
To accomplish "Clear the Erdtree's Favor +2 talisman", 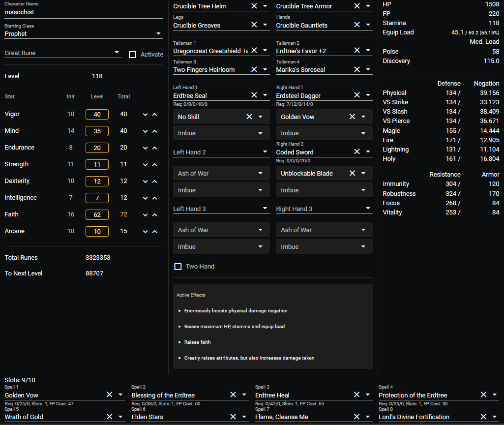I will 357,50.
